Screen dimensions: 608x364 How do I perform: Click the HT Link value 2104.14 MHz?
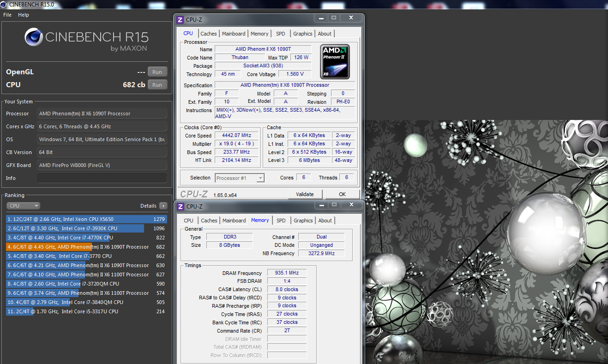[x=237, y=160]
